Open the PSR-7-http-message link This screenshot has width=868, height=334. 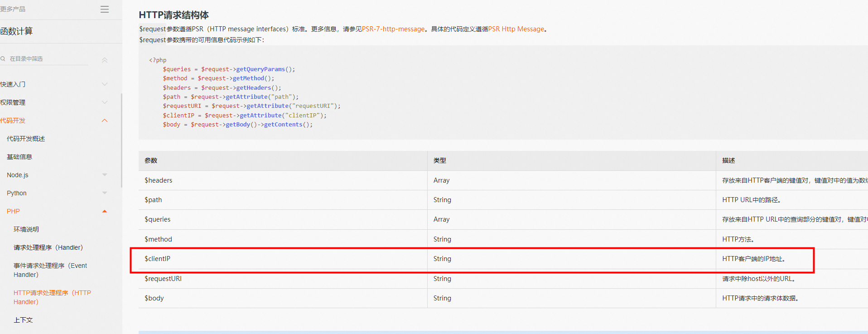(x=393, y=29)
